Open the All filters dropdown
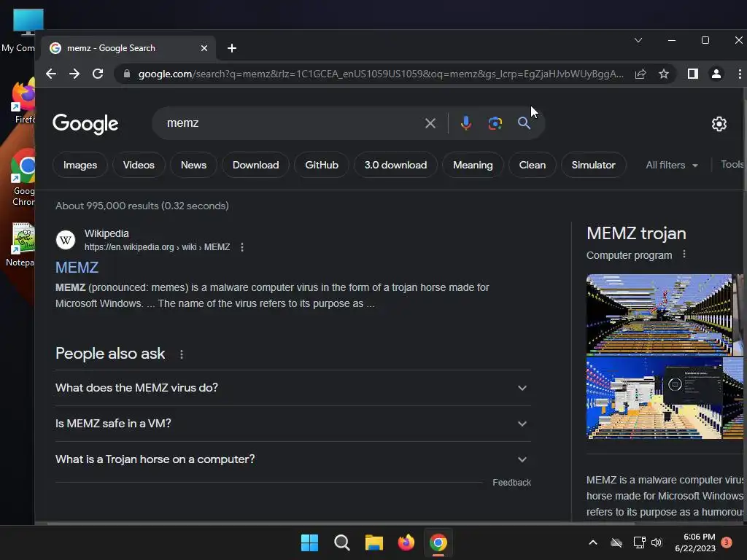747x560 pixels. [x=672, y=166]
